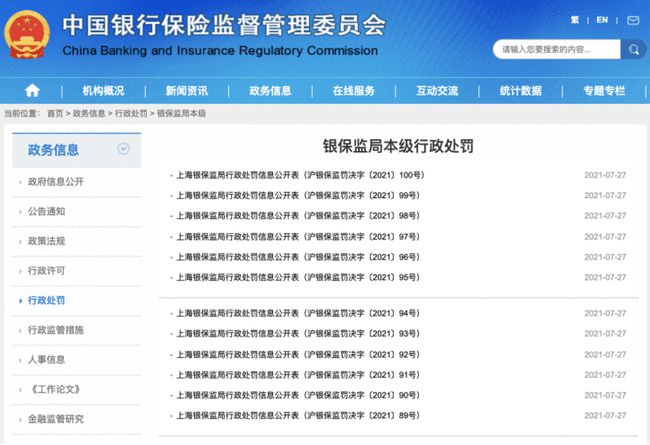Select 行政处罚 in sidebar
The image size is (650, 445).
[x=46, y=300]
